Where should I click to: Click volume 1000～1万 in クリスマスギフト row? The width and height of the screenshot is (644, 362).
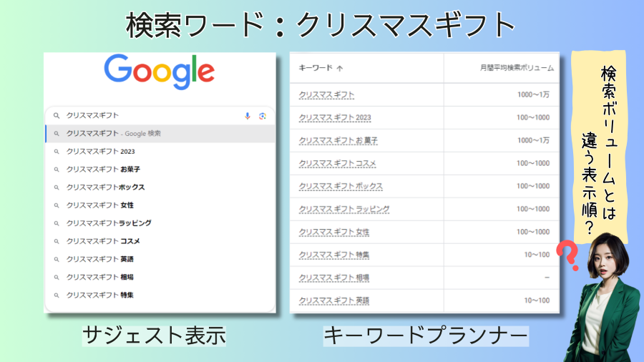point(533,95)
